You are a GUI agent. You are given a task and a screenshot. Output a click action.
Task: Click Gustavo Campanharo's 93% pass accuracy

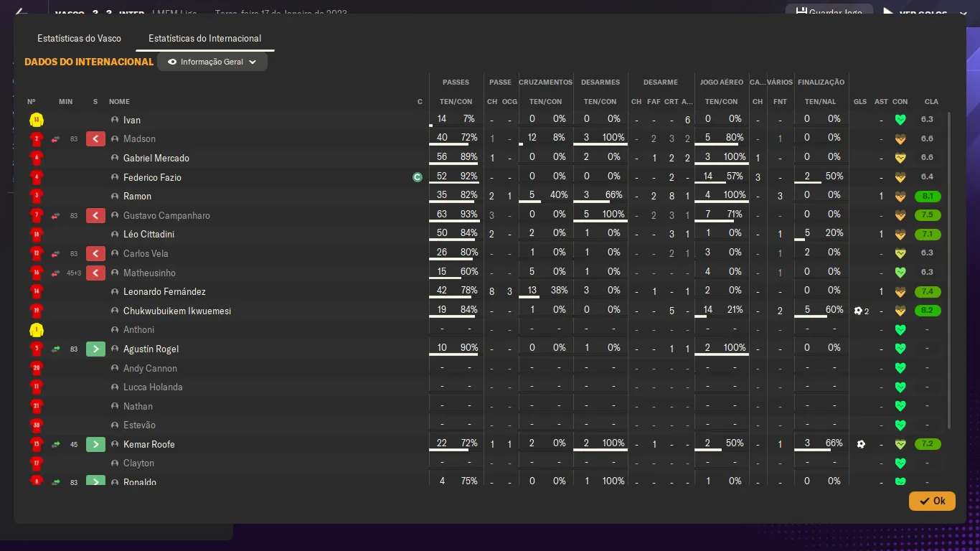pyautogui.click(x=469, y=214)
